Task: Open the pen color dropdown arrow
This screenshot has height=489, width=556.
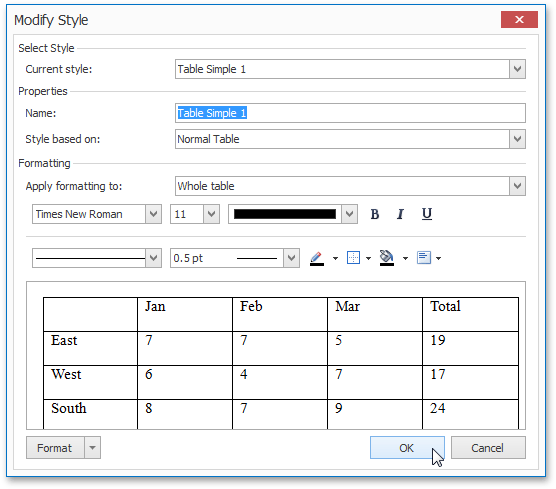Action: pos(335,259)
